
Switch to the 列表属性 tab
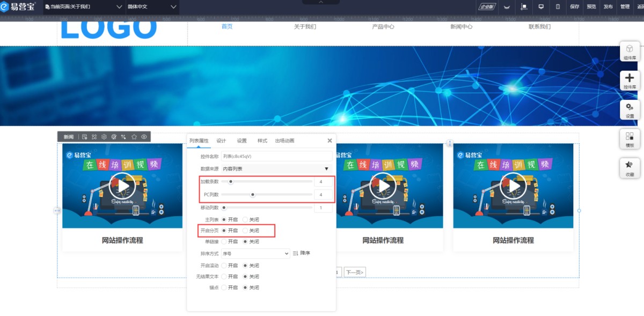click(199, 141)
